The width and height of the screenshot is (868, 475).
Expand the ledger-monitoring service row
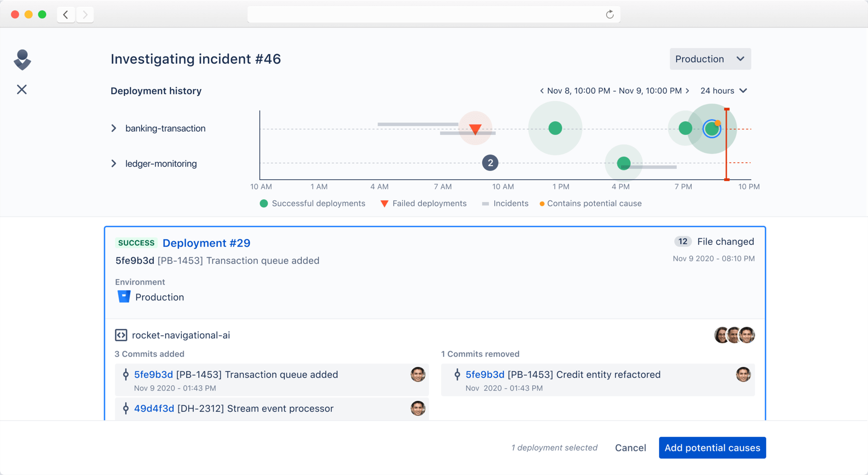click(x=114, y=163)
